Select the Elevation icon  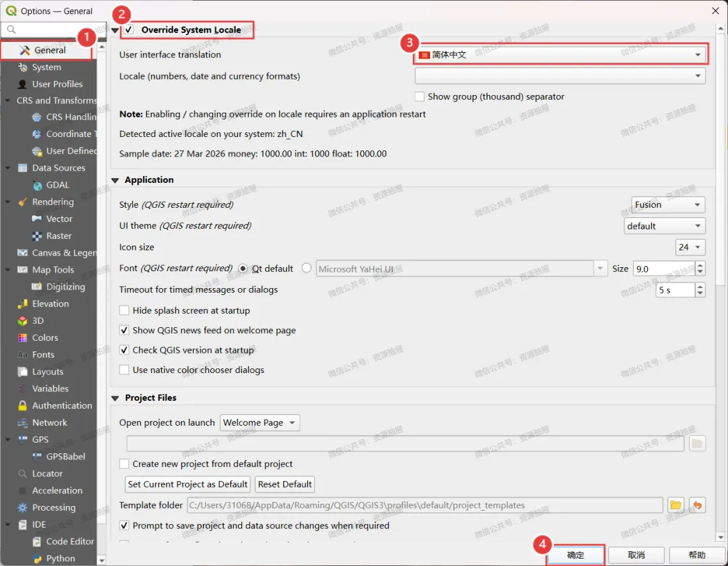click(x=22, y=304)
